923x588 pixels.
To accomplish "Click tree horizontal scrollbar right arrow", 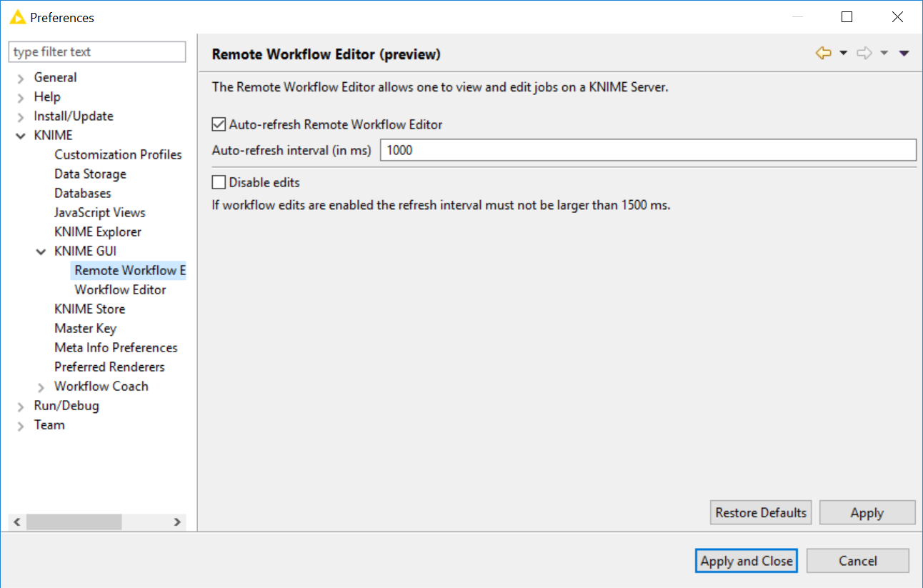I will [x=177, y=522].
